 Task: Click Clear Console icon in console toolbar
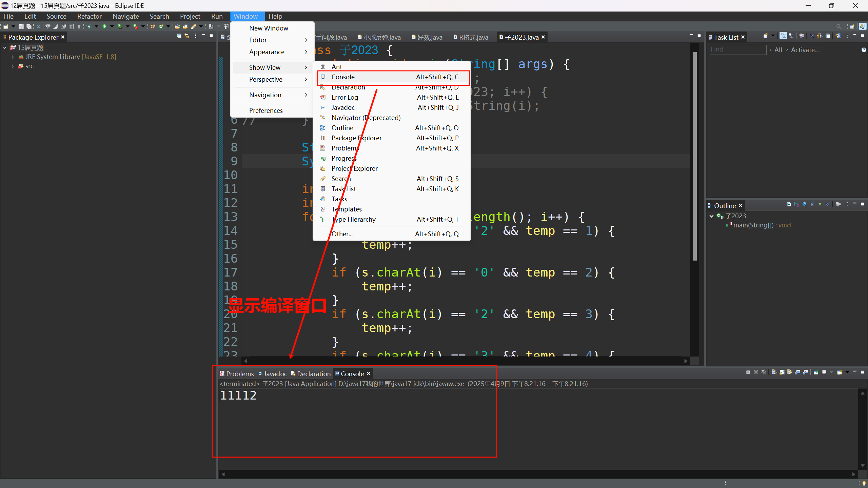[774, 372]
